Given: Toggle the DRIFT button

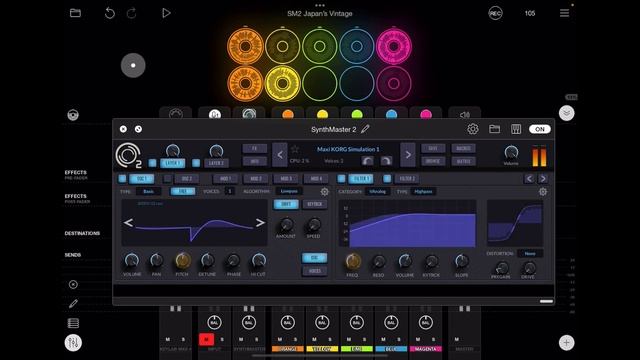Looking at the screenshot, I should click(x=286, y=204).
